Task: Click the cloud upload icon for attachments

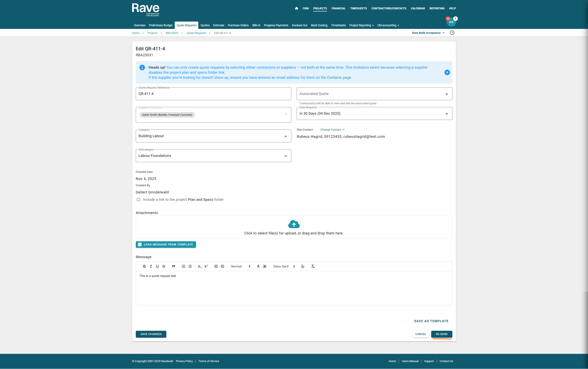Action: pos(294,224)
